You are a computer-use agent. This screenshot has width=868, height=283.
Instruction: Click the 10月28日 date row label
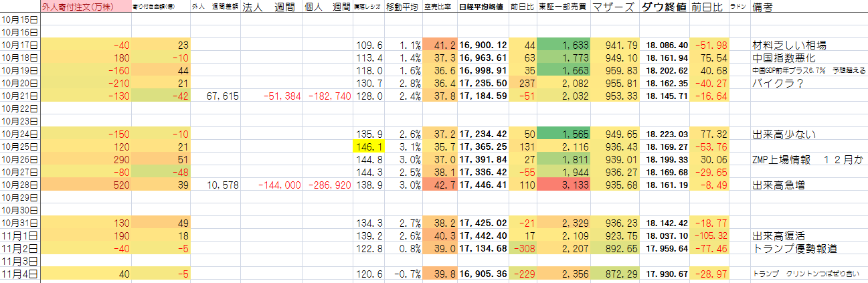point(20,185)
